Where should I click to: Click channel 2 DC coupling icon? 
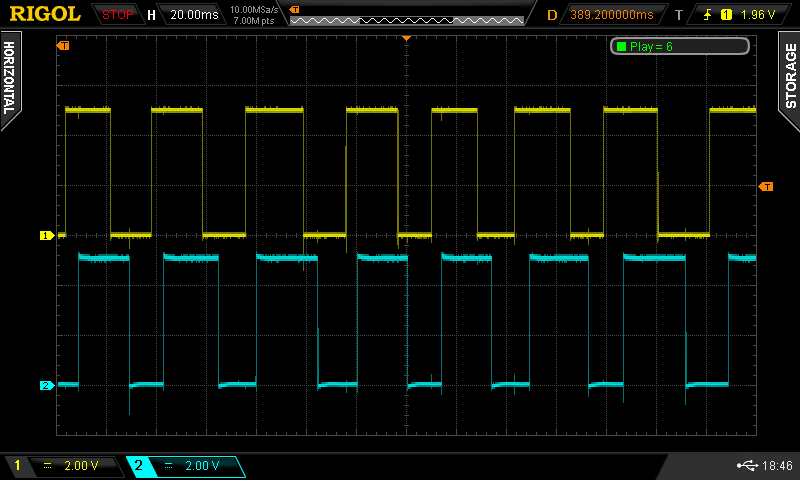click(x=168, y=466)
